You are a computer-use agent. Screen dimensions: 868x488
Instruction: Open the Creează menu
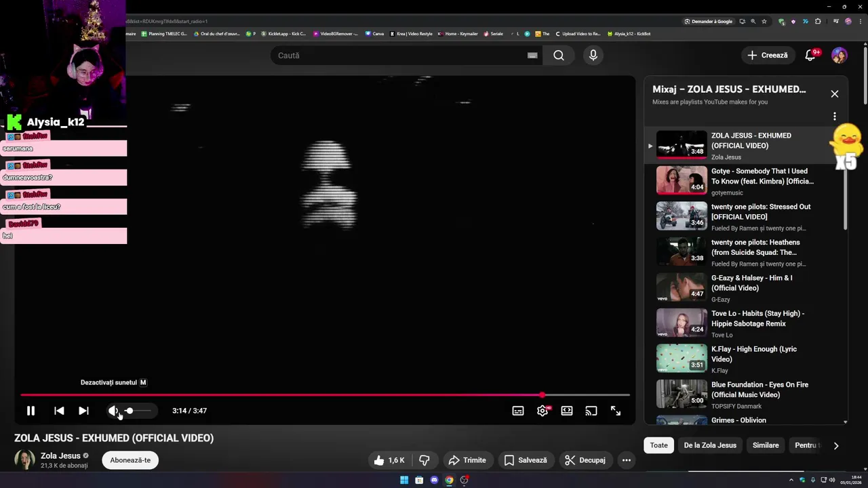768,56
